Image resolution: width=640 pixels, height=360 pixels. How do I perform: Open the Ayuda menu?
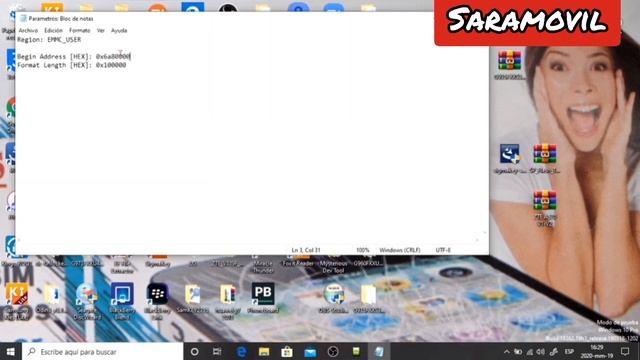[119, 30]
